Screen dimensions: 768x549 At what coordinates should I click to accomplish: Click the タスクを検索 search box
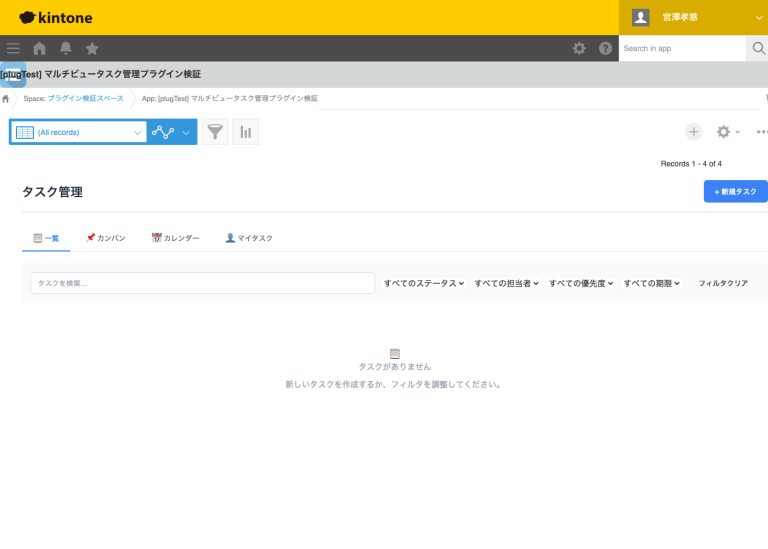click(203, 283)
